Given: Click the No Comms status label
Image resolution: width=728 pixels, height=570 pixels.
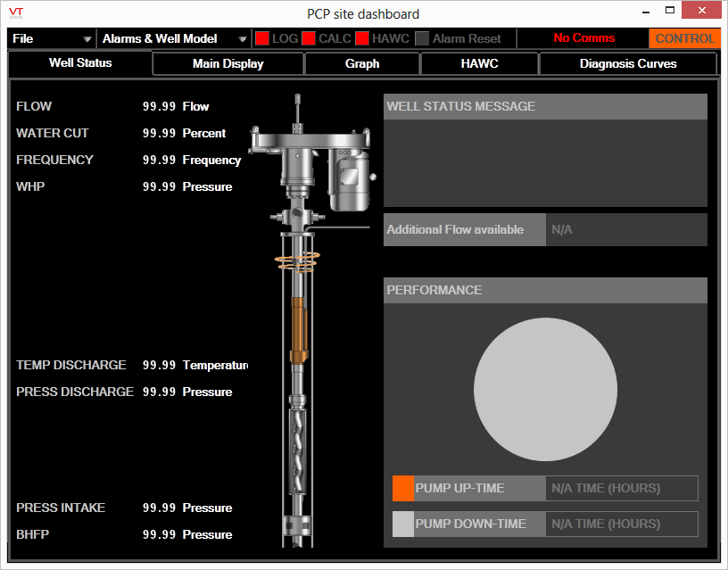Looking at the screenshot, I should coord(584,38).
